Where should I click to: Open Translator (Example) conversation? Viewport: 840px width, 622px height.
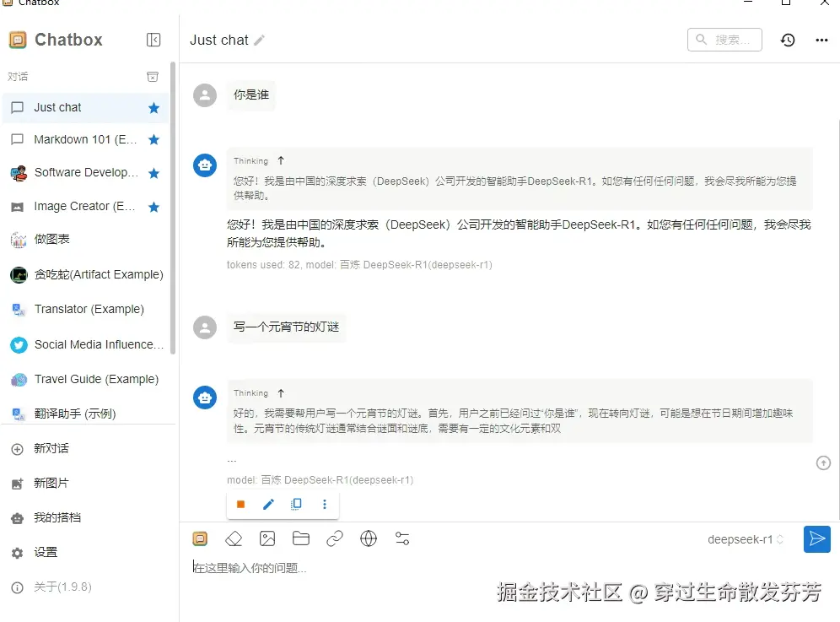[x=86, y=310]
